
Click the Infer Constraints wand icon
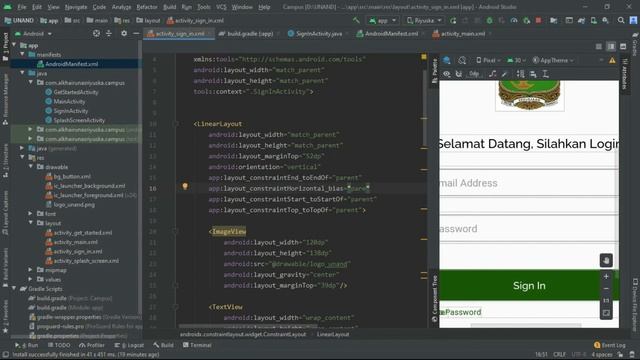click(504, 74)
